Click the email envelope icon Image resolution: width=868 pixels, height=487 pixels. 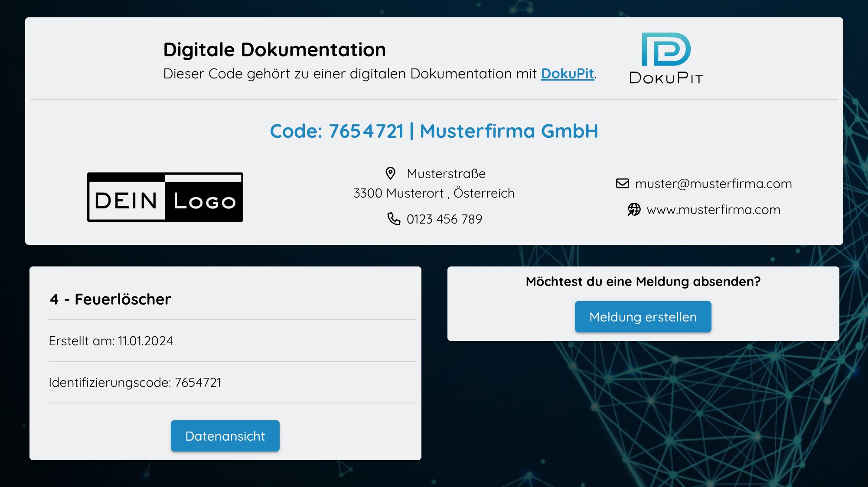(x=622, y=183)
